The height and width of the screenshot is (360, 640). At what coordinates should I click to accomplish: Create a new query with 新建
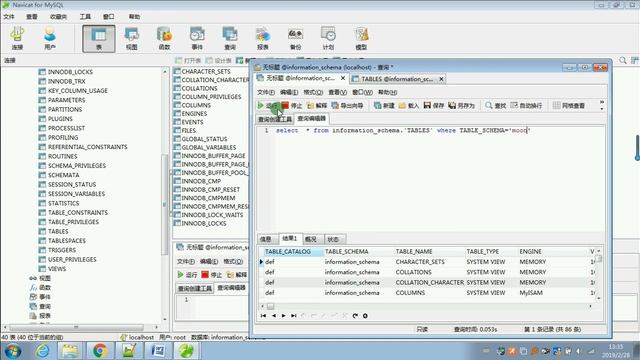tap(384, 105)
